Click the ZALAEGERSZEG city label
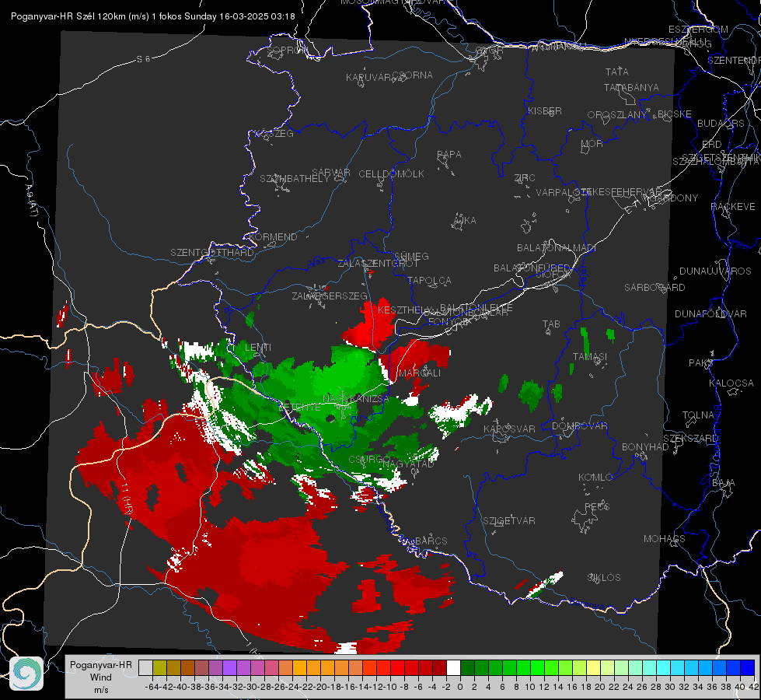 (329, 296)
